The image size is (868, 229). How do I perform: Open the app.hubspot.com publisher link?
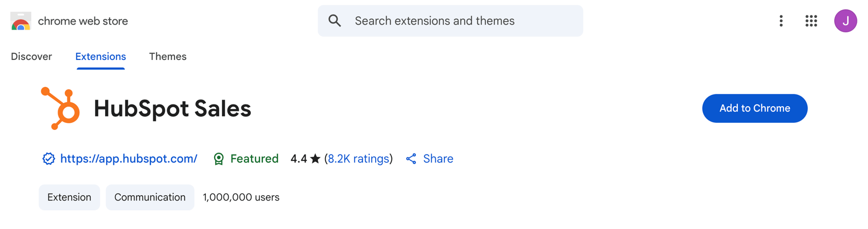[129, 159]
